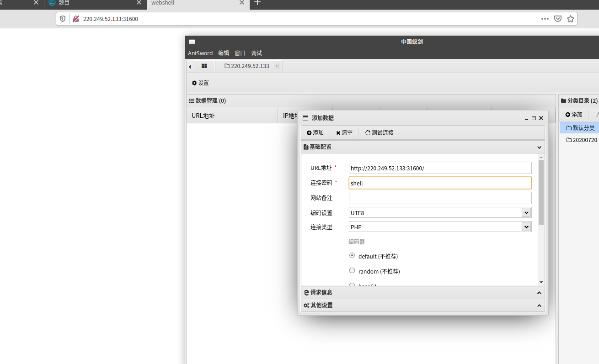Click the 数据管理 (0) panel header

click(371, 100)
